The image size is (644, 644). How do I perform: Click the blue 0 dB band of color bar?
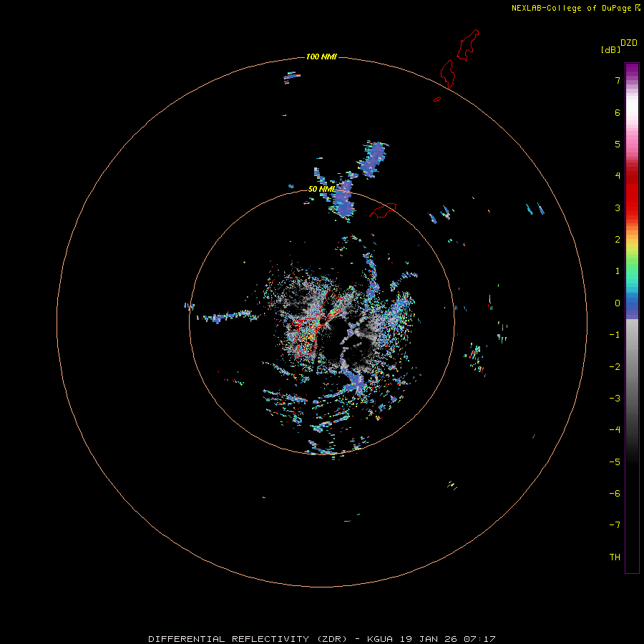click(632, 304)
